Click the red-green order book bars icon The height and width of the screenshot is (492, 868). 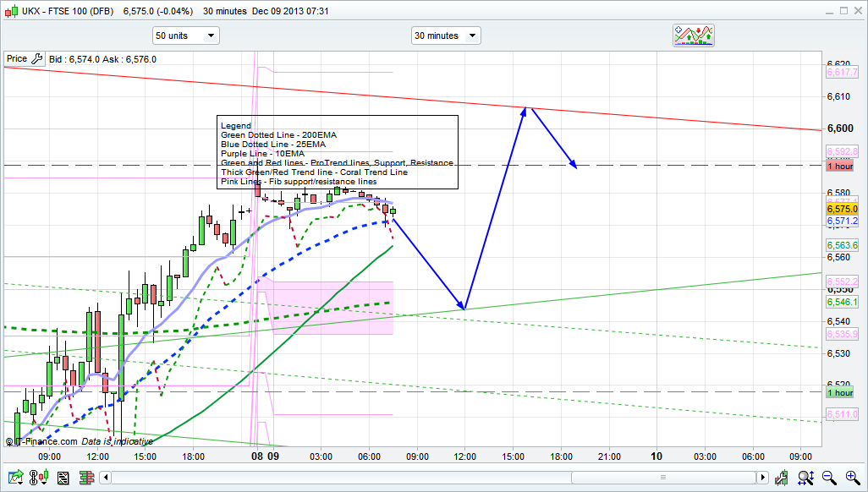pos(86,478)
